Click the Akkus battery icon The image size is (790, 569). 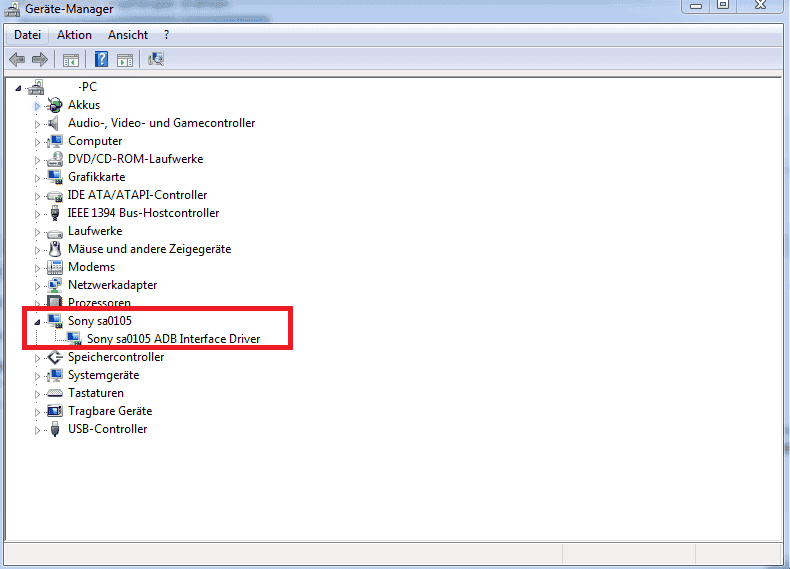[54, 105]
